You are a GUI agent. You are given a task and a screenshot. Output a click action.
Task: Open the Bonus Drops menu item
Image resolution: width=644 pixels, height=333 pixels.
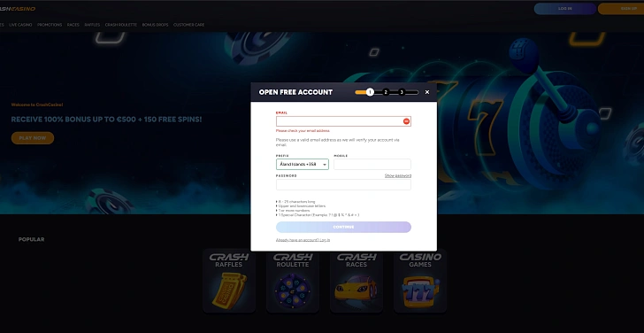pos(156,25)
